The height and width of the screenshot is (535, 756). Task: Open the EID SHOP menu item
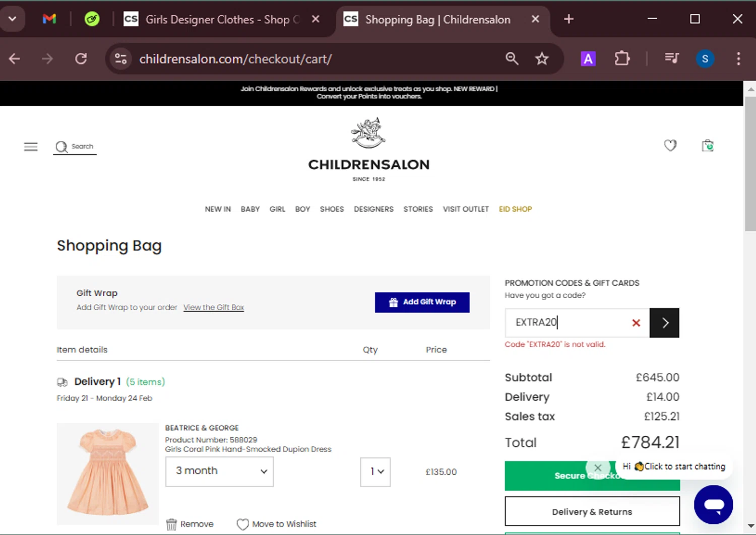[x=515, y=209]
